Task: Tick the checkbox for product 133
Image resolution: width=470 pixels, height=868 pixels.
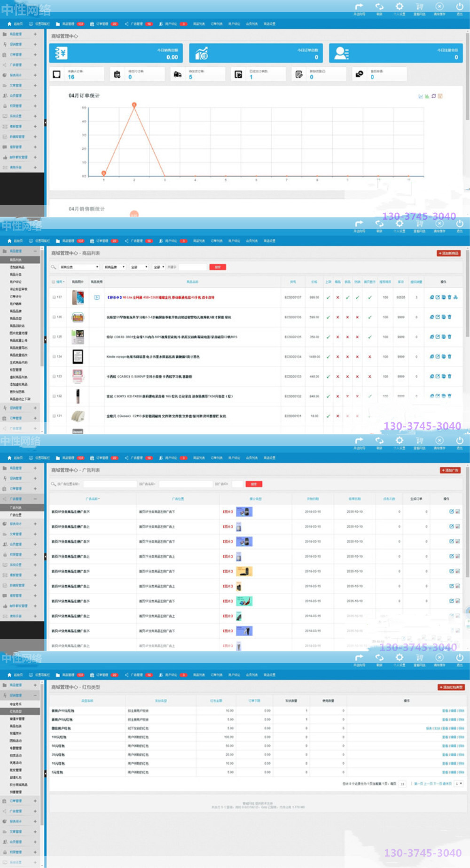Action: pyautogui.click(x=54, y=376)
